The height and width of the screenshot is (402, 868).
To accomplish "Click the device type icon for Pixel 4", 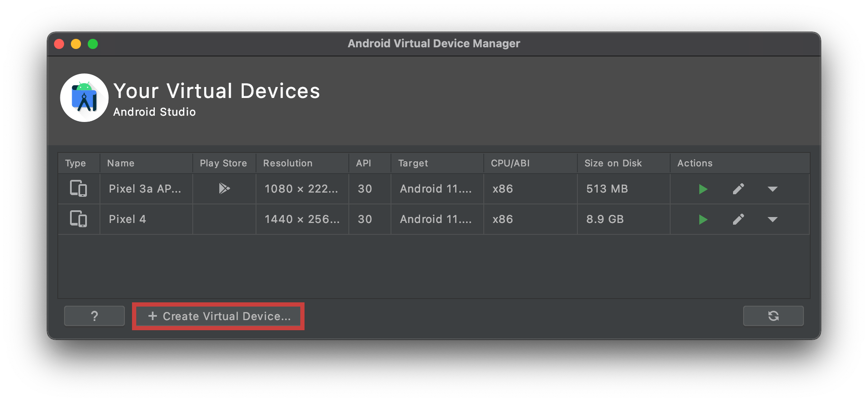I will click(x=78, y=219).
